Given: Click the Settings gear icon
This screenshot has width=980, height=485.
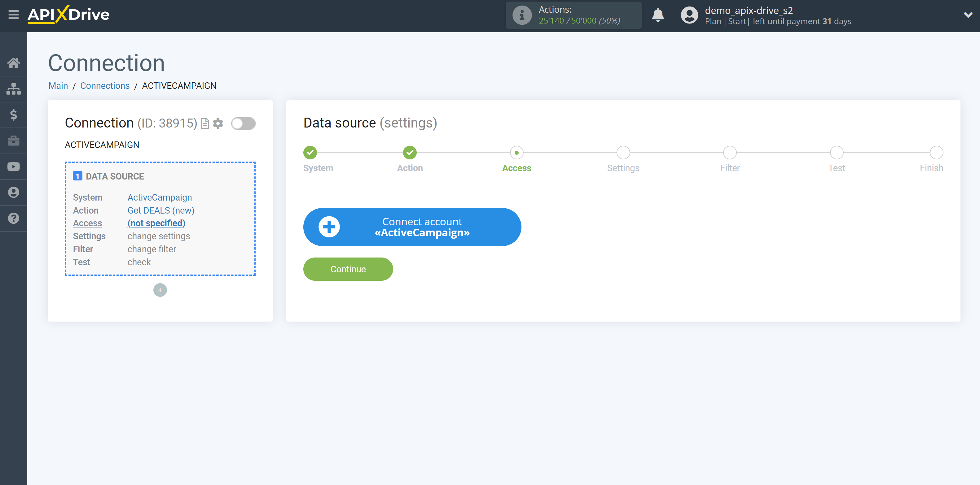Looking at the screenshot, I should (218, 123).
